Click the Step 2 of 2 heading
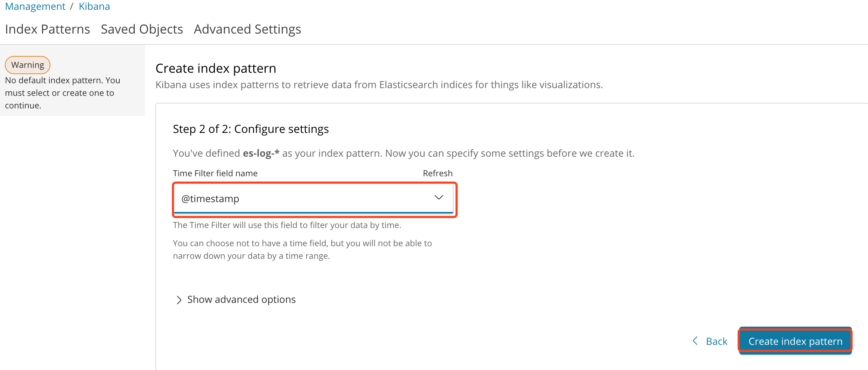The image size is (868, 370). [x=251, y=129]
